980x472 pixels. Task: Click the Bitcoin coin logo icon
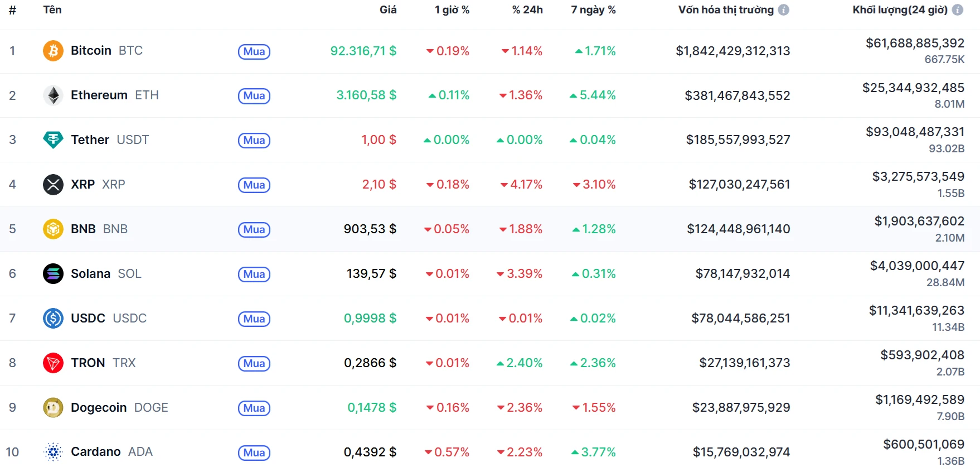53,51
